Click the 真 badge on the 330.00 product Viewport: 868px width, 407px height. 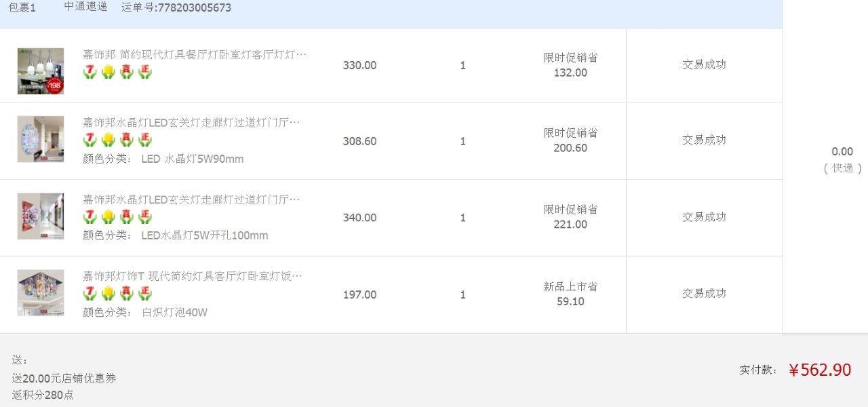click(x=127, y=72)
